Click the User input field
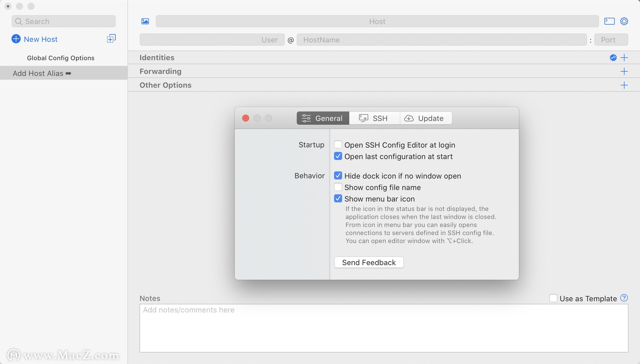 212,40
